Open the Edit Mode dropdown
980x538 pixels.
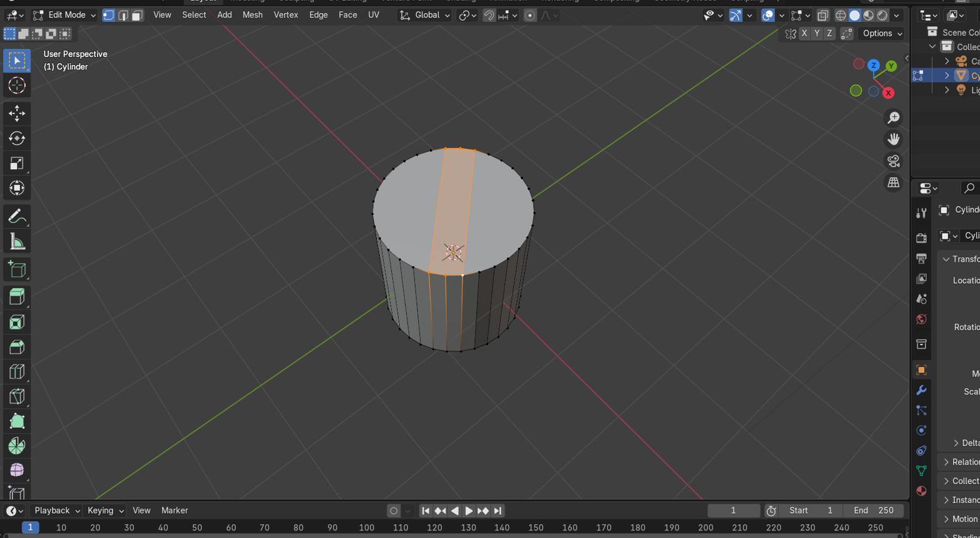64,15
